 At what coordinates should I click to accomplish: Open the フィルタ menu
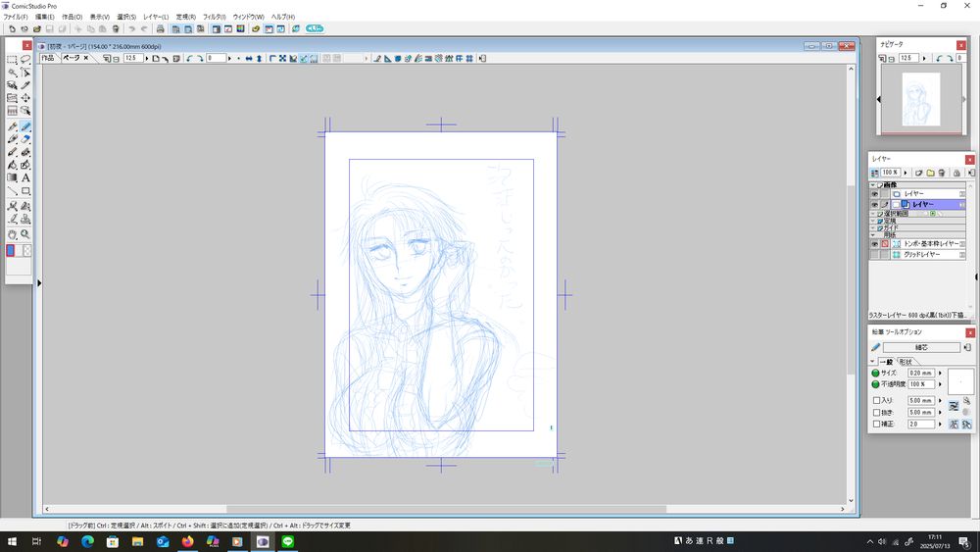click(215, 17)
